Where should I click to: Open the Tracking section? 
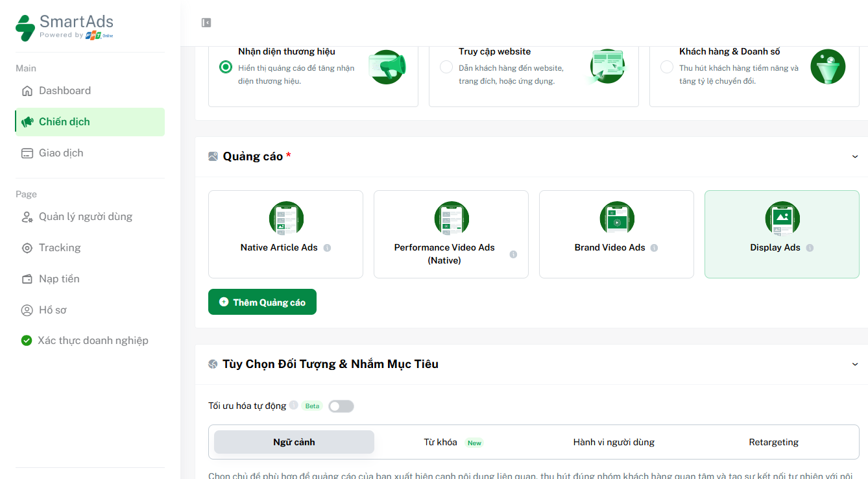[x=60, y=247]
